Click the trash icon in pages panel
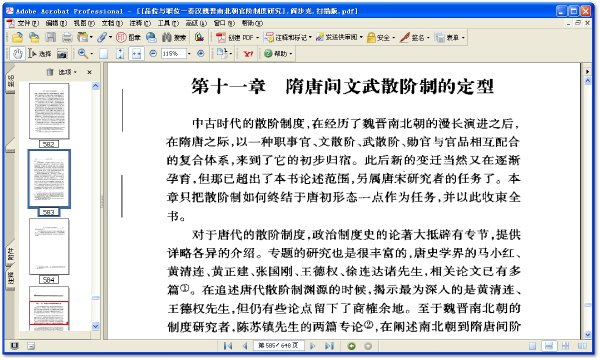The image size is (600, 360). coord(50,72)
